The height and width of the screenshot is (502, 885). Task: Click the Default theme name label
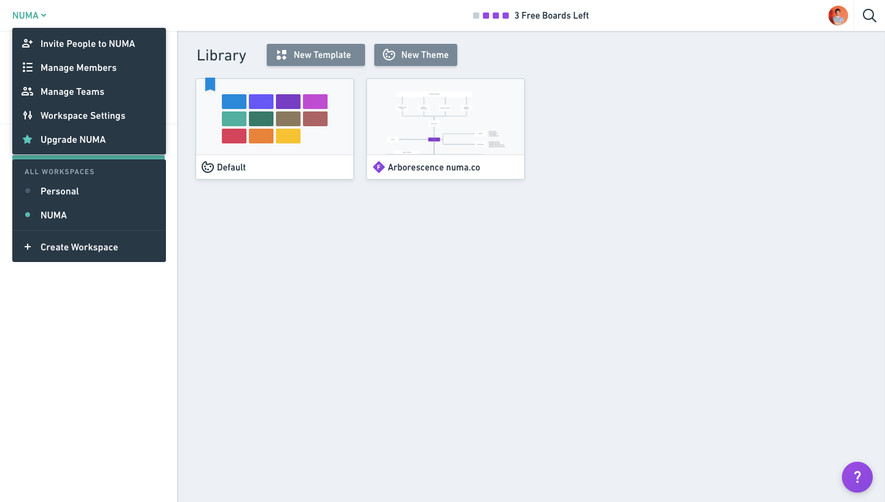[231, 167]
